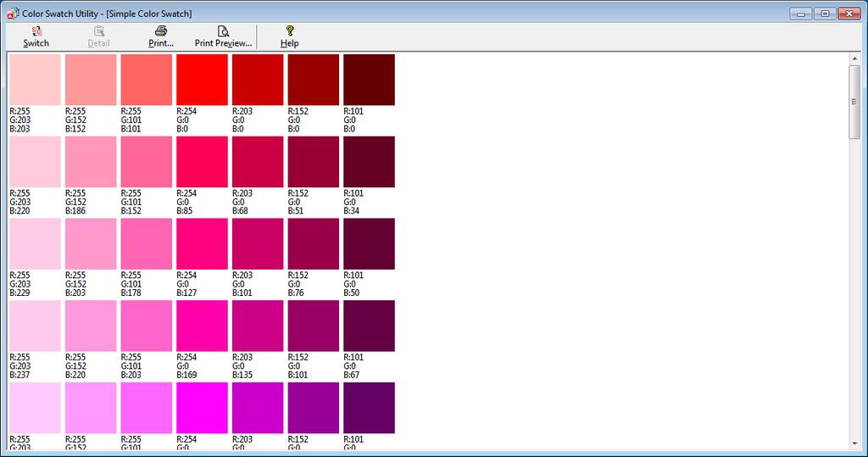Choose the swatch R:254 G:0 B:127
Image resolution: width=868 pixels, height=457 pixels.
[202, 243]
